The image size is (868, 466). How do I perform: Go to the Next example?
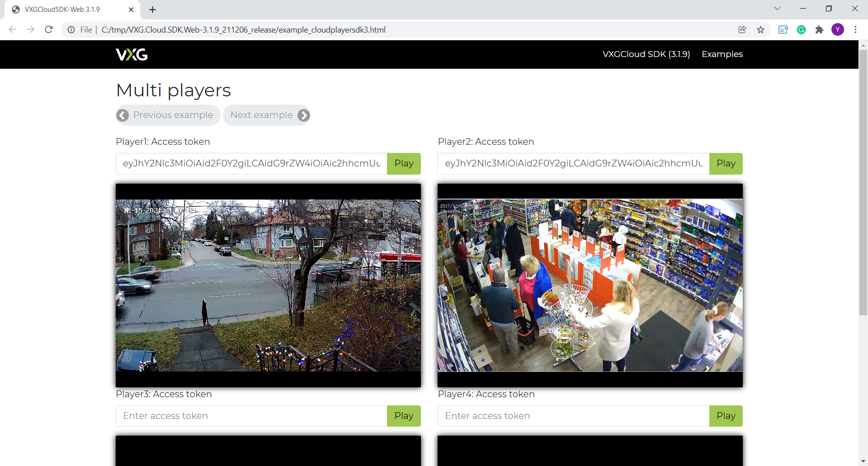tap(267, 115)
